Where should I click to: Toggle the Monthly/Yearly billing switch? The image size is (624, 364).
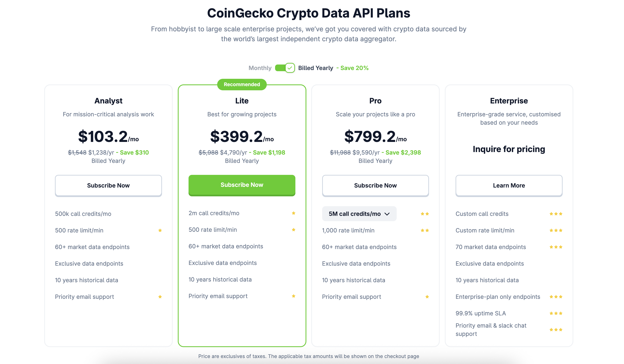[285, 68]
